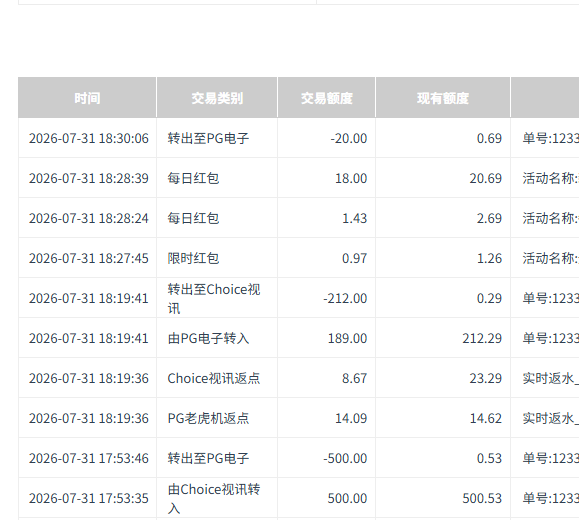Image resolution: width=579 pixels, height=520 pixels.
Task: Click the 现有额度 column header
Action: [443, 98]
